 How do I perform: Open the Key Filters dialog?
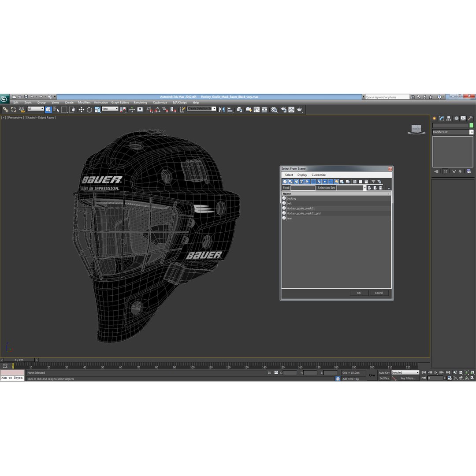click(408, 378)
